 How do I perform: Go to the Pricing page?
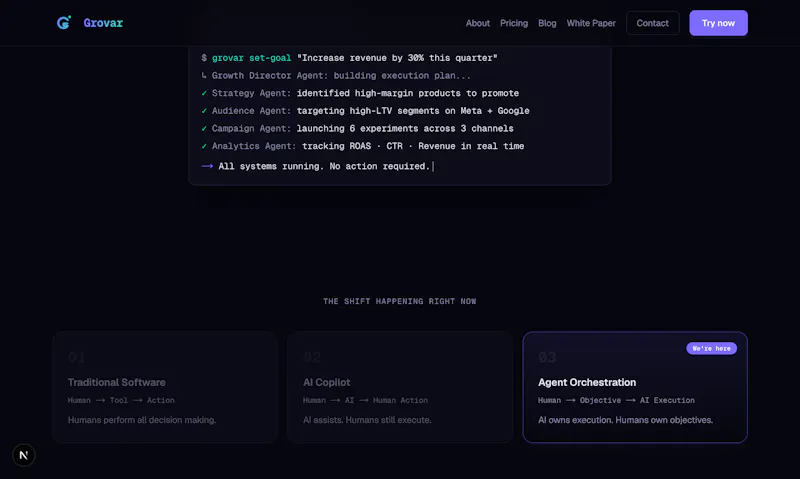[514, 23]
